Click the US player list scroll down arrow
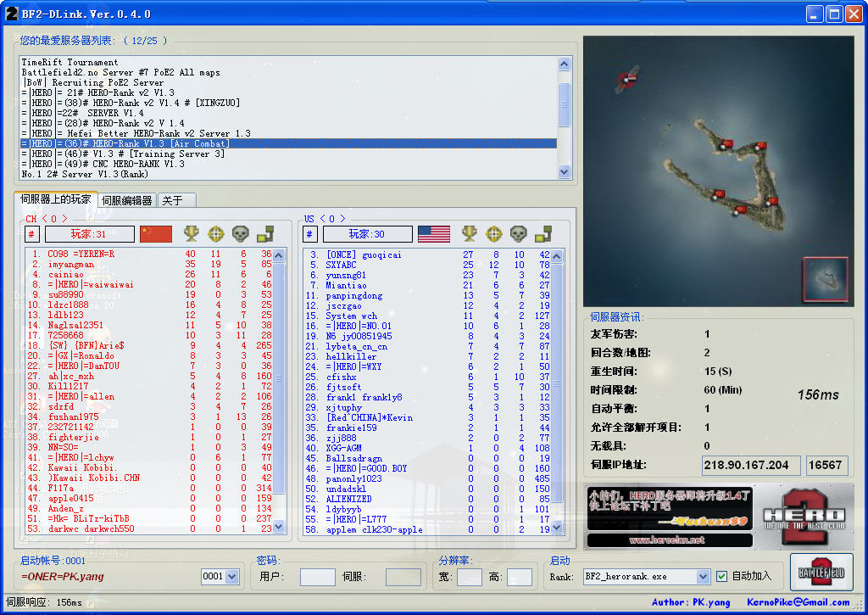This screenshot has width=868, height=615. [557, 528]
